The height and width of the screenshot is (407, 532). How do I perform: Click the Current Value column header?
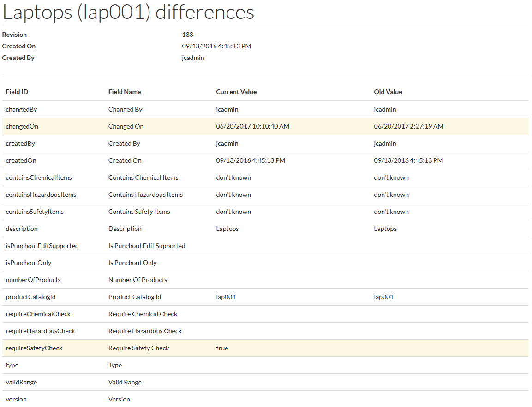[x=236, y=92]
